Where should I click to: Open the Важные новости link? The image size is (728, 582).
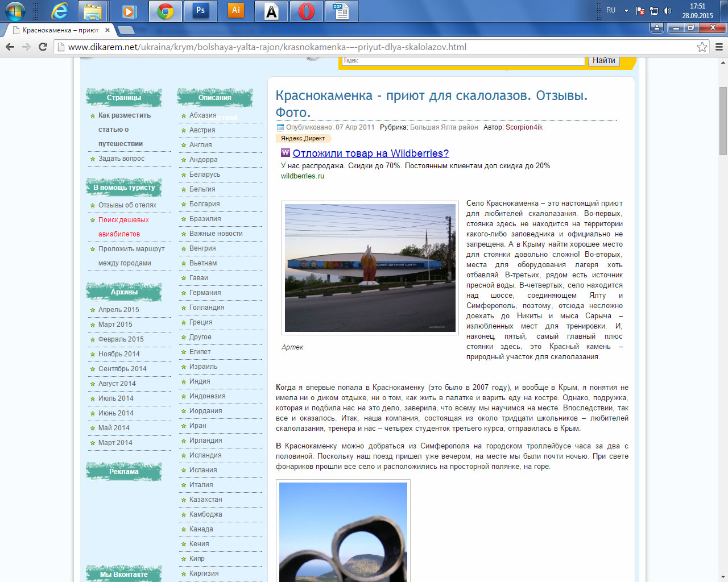pyautogui.click(x=216, y=234)
